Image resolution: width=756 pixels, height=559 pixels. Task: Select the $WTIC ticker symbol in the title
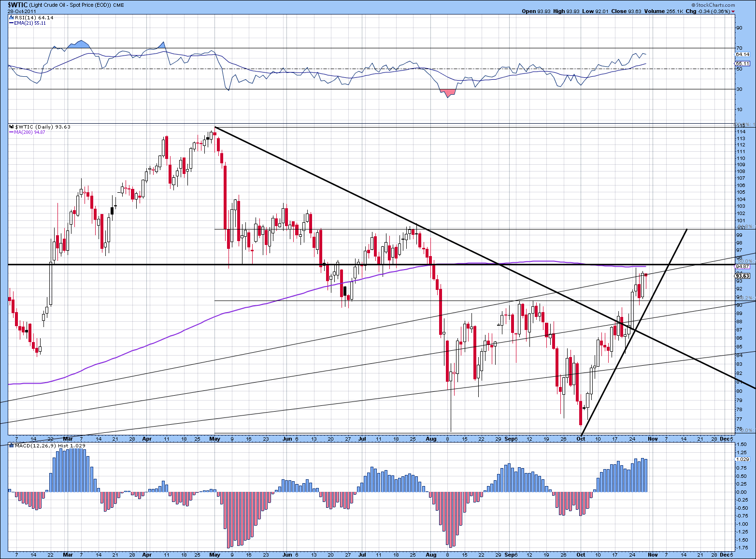click(x=17, y=5)
